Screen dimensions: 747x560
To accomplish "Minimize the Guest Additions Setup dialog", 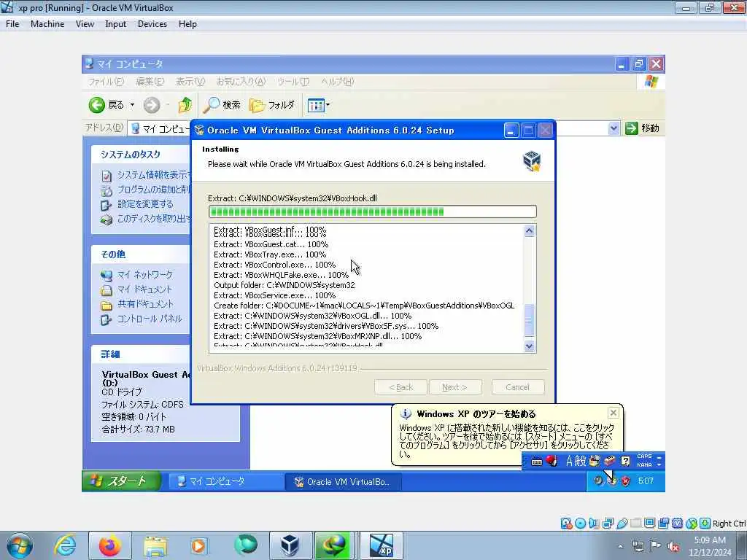I will click(511, 131).
